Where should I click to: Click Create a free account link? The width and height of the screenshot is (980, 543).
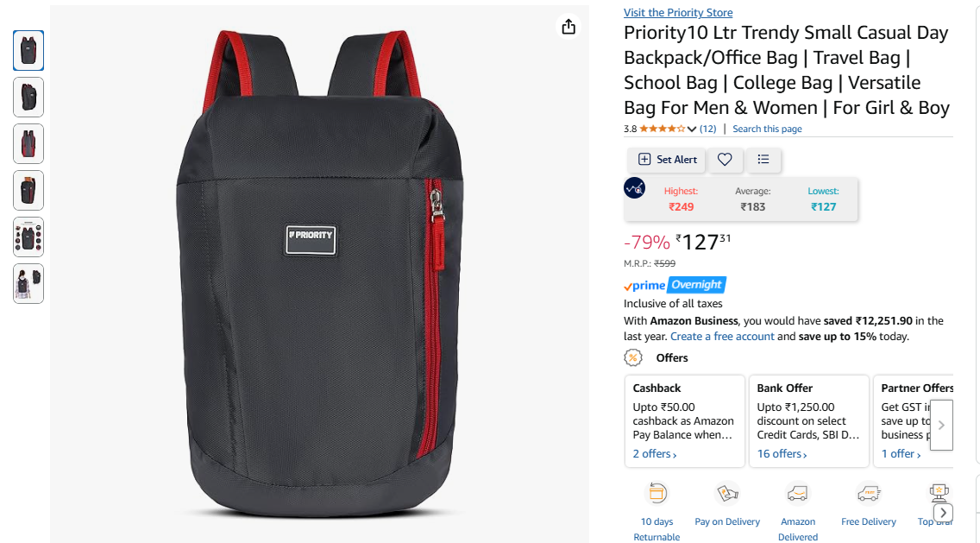coord(722,337)
